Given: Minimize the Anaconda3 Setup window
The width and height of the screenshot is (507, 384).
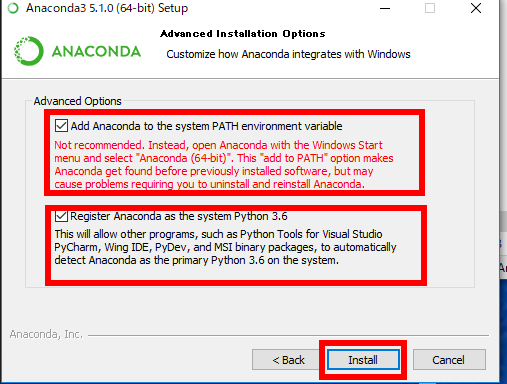Looking at the screenshot, I should [x=385, y=8].
